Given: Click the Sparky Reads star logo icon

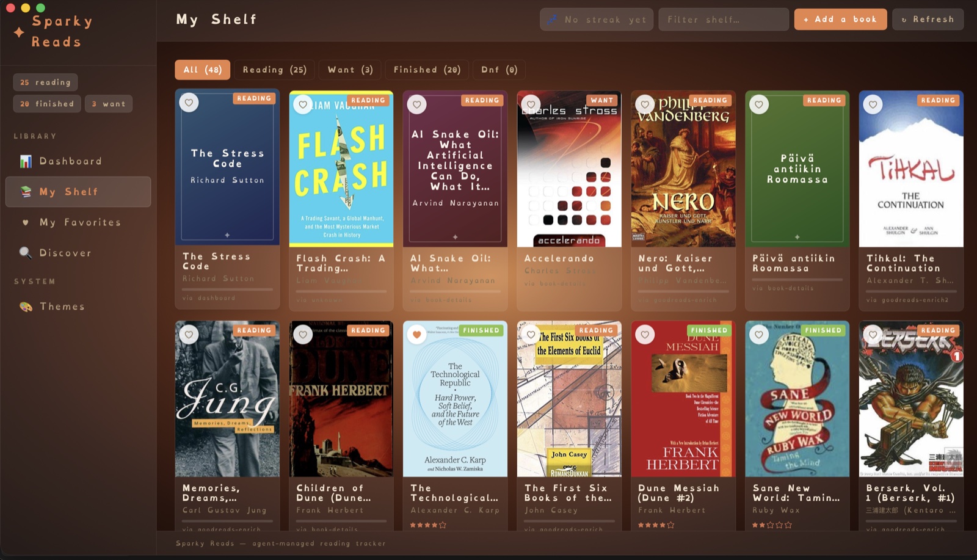Looking at the screenshot, I should click(x=19, y=32).
